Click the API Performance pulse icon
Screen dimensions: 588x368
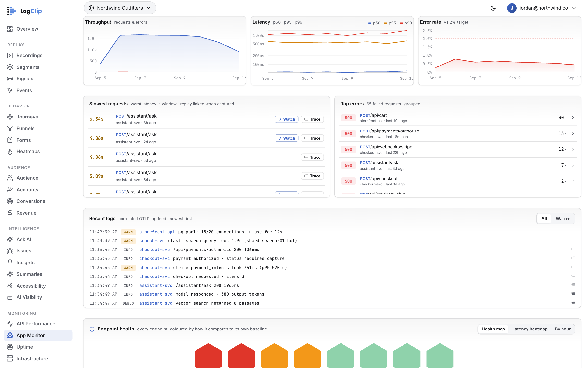[10, 324]
